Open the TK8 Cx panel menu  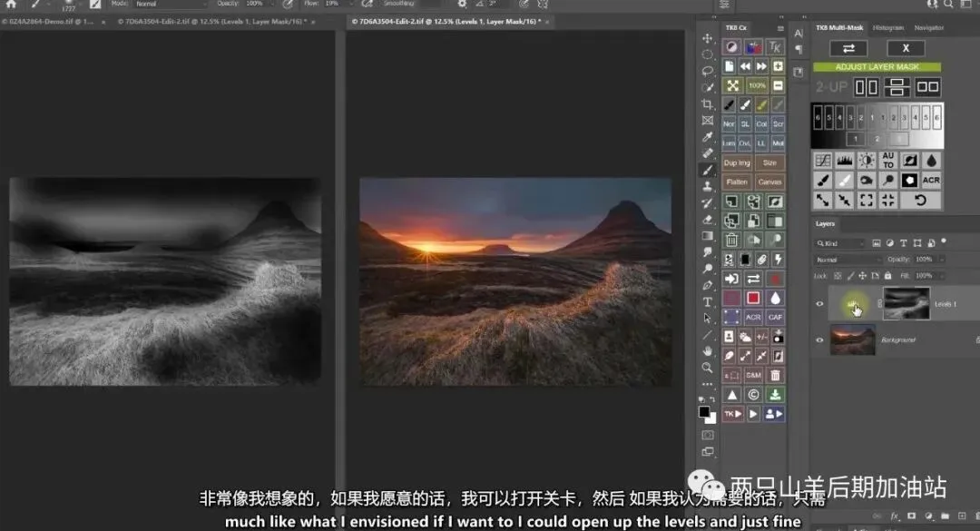pos(780,28)
